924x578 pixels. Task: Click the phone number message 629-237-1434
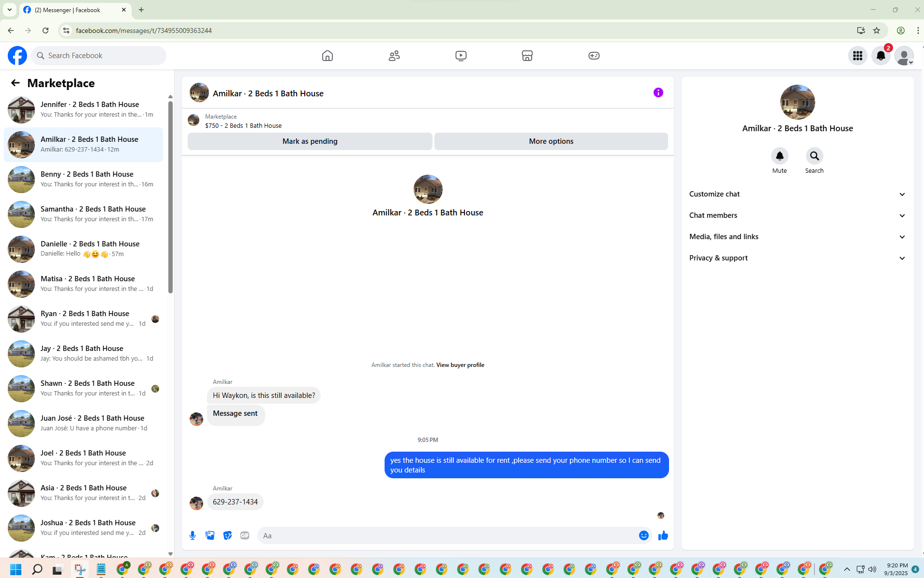point(235,502)
